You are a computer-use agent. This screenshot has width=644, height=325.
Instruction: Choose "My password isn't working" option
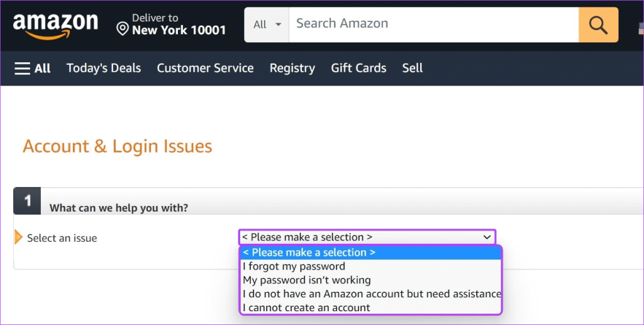click(307, 280)
